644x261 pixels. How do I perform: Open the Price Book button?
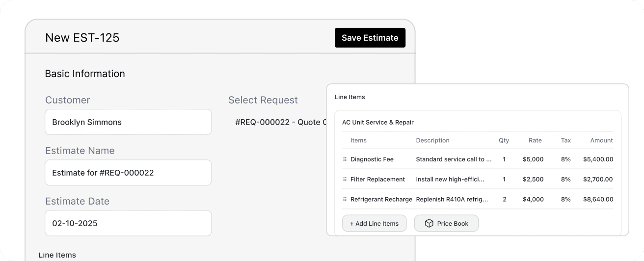point(446,224)
